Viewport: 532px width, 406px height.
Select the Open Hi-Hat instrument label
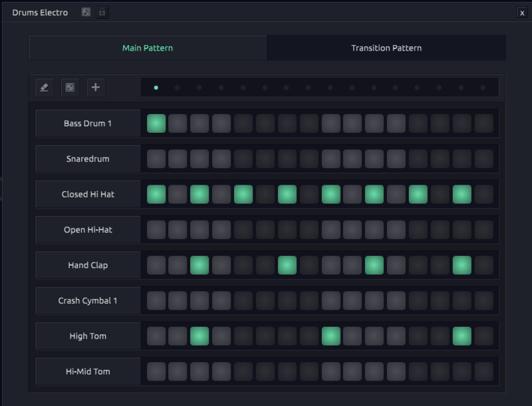coord(88,230)
